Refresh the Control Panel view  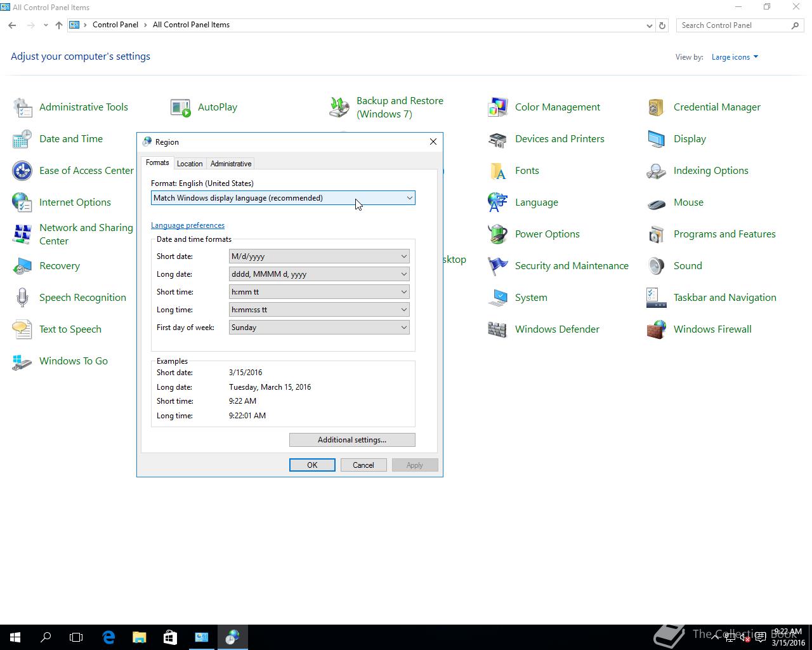pos(662,25)
